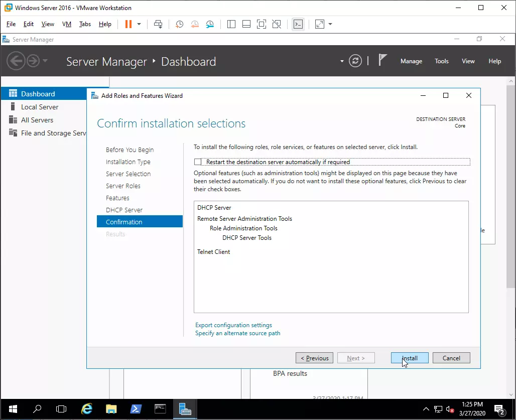Take a snapshot of the virtual machine

click(x=179, y=24)
